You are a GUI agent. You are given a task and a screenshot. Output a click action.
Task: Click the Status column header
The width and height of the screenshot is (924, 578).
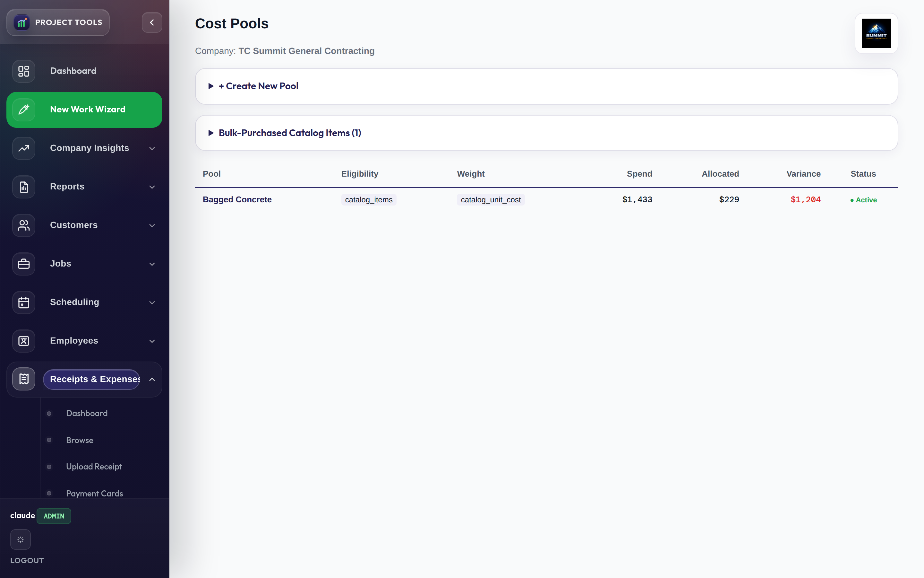(863, 174)
